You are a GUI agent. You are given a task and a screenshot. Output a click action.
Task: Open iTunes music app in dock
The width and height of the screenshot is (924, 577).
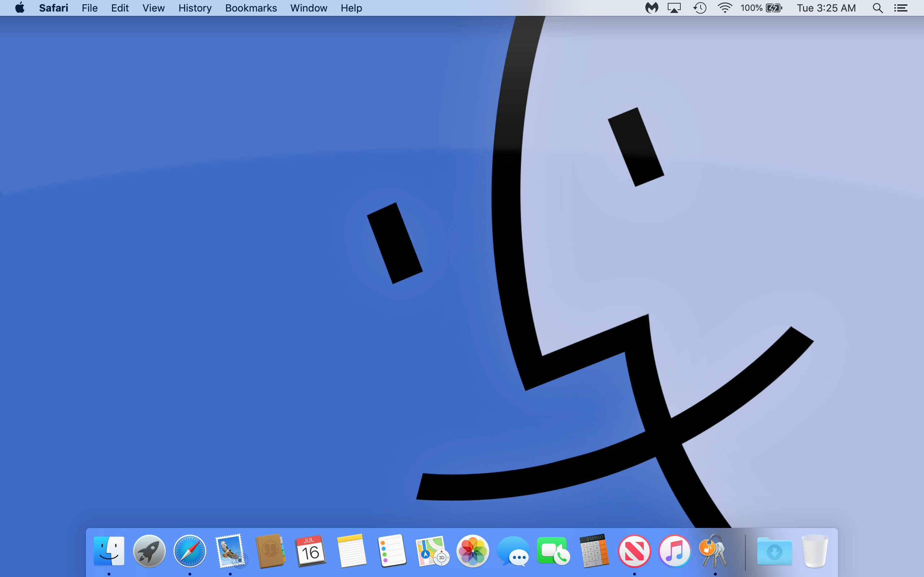coord(675,551)
